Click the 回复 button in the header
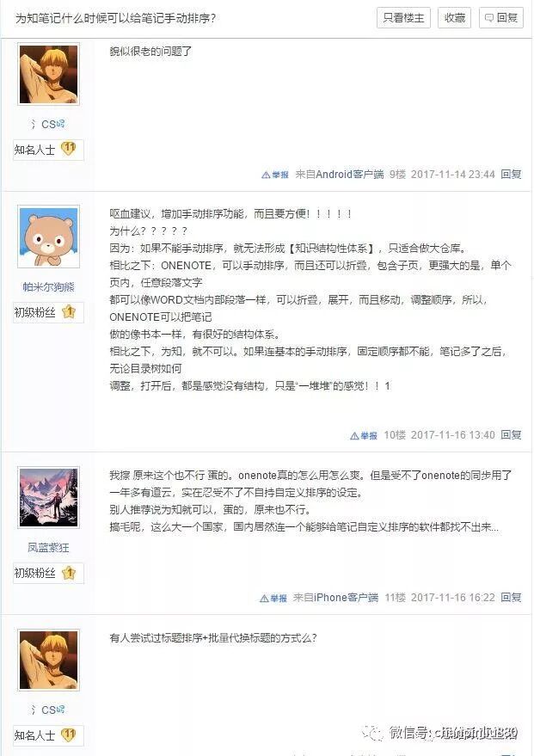This screenshot has width=534, height=756. tap(501, 18)
